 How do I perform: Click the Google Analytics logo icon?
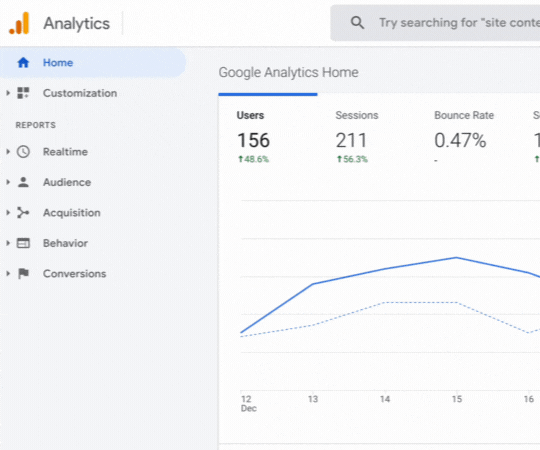tap(19, 23)
